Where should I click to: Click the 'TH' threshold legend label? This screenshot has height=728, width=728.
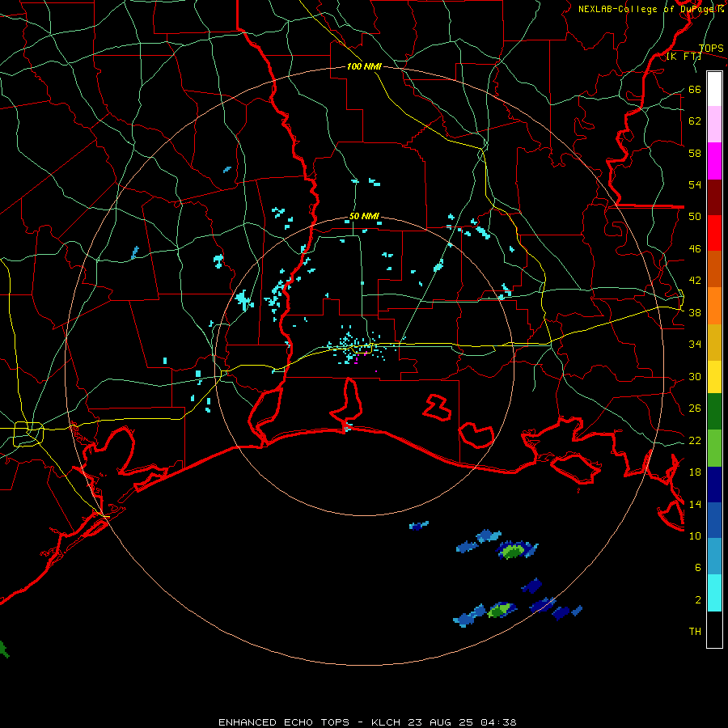pyautogui.click(x=695, y=632)
